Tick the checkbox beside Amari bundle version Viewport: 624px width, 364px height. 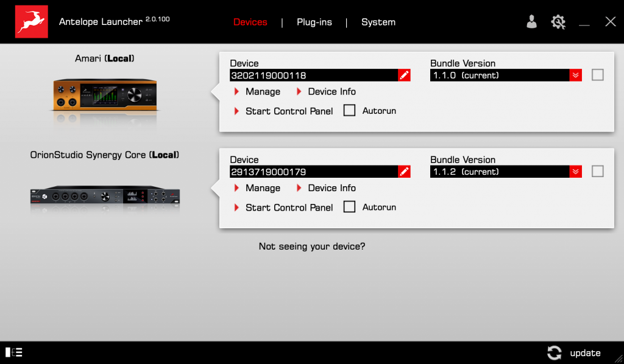597,75
